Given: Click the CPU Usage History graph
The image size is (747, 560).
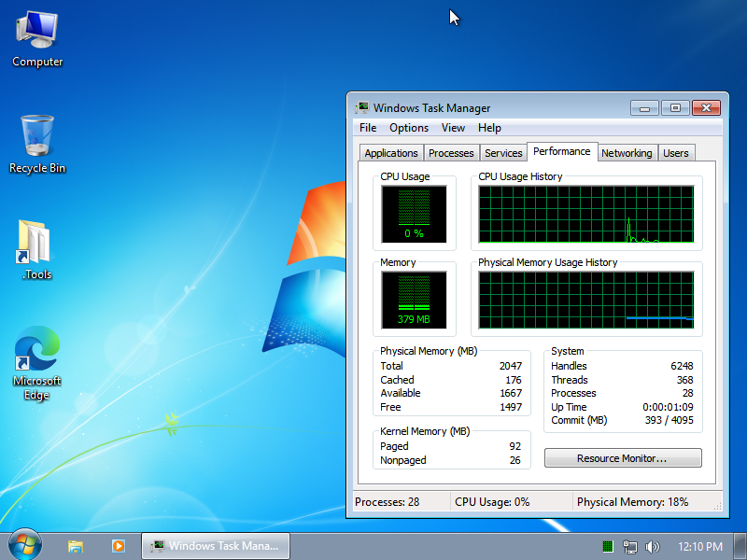Looking at the screenshot, I should coord(586,215).
